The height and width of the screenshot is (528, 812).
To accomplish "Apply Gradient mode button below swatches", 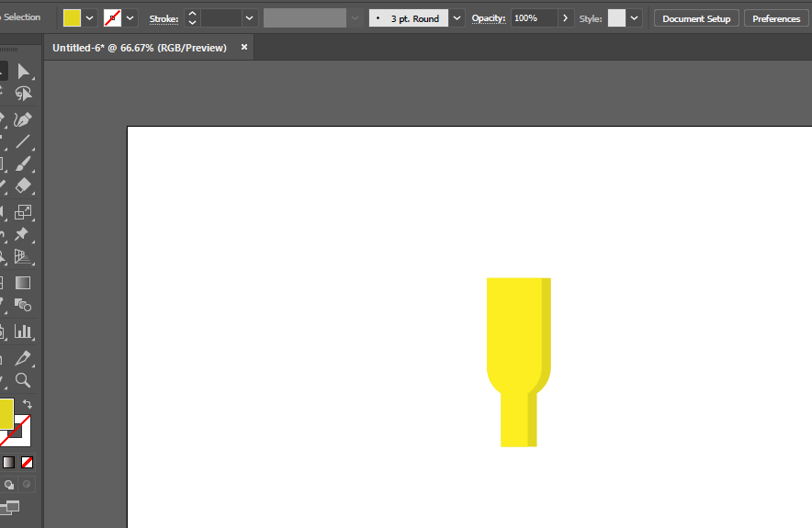I will (9, 462).
